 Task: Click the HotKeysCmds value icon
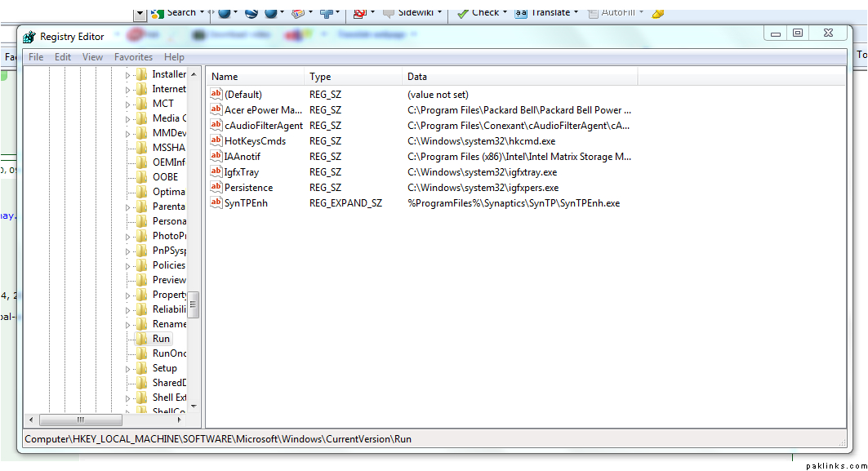pyautogui.click(x=216, y=140)
